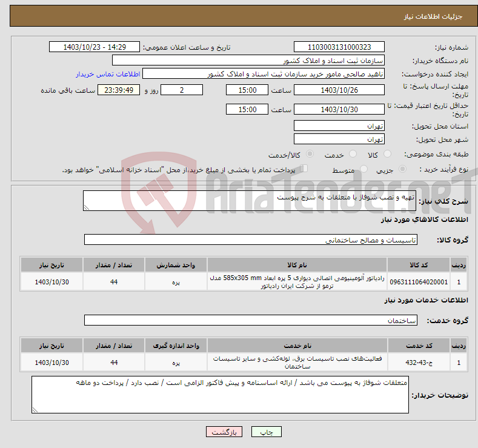Toggle the Islamic treasury payment checkbox
The height and width of the screenshot is (448, 478).
pyautogui.click(x=304, y=169)
